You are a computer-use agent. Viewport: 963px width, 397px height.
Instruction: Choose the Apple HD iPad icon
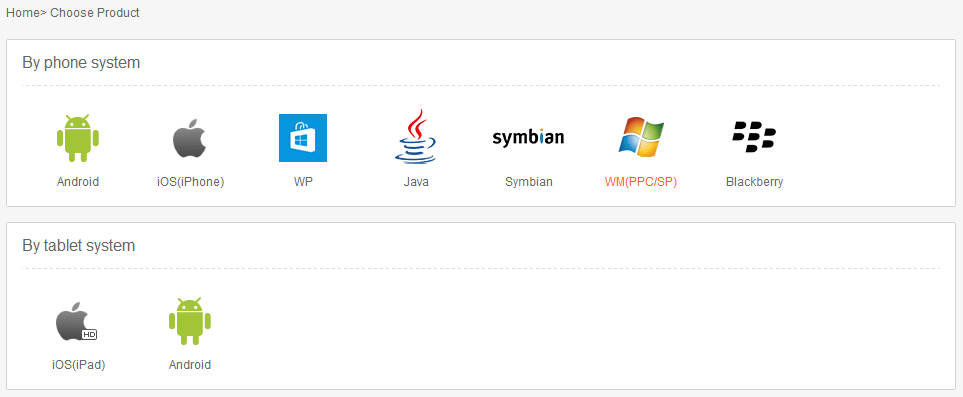point(77,321)
